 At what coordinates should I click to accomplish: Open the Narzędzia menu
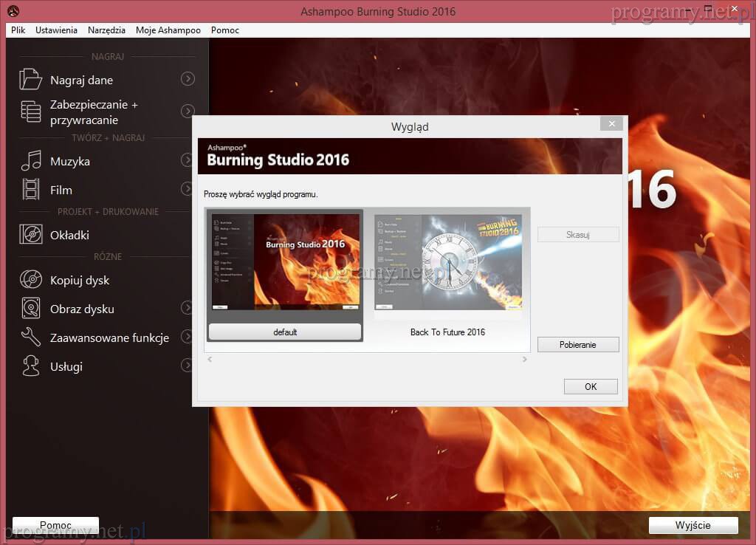tap(106, 30)
